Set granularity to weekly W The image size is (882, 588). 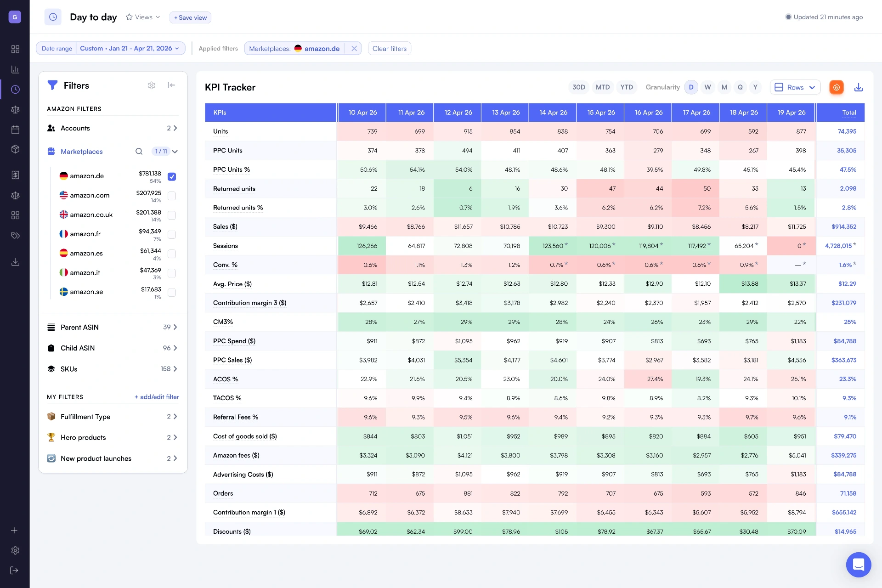(707, 87)
